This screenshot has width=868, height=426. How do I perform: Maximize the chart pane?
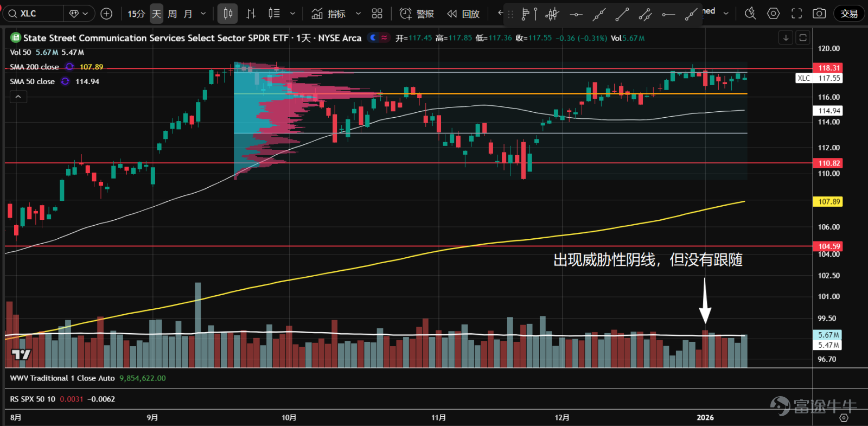pyautogui.click(x=803, y=37)
